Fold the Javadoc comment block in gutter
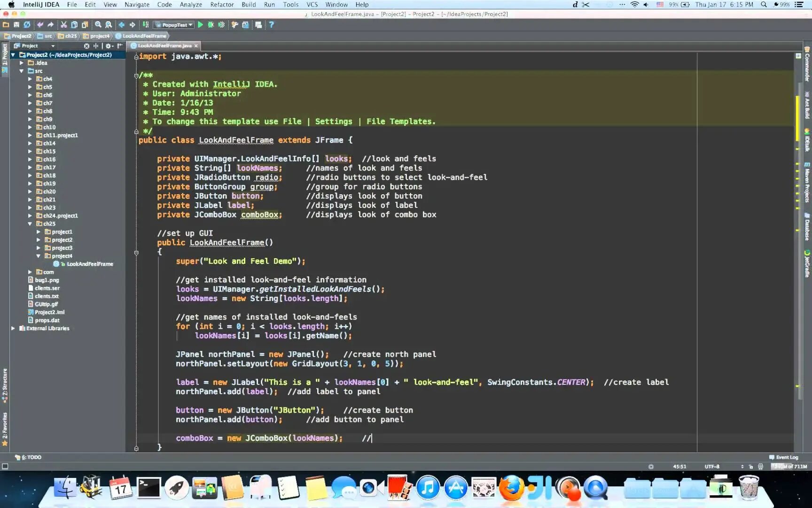 [136, 75]
